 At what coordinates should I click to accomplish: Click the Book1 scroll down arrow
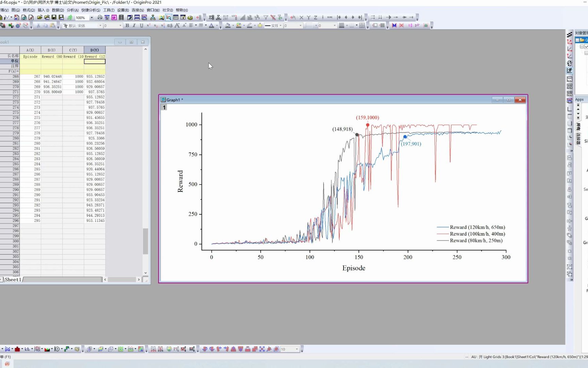[x=145, y=273]
